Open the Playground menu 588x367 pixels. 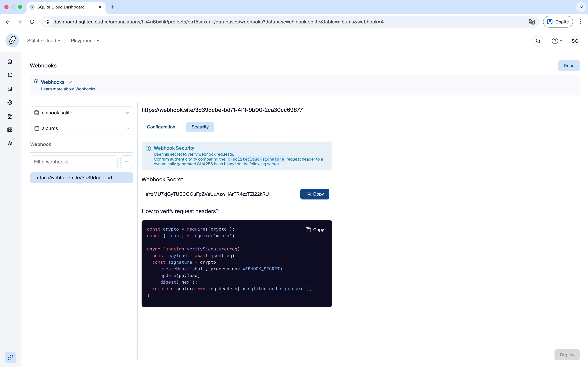85,41
